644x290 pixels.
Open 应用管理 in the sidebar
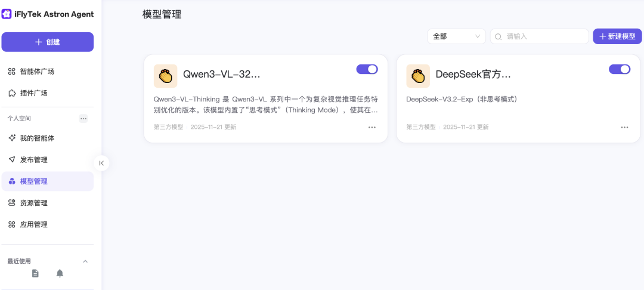tap(48, 225)
